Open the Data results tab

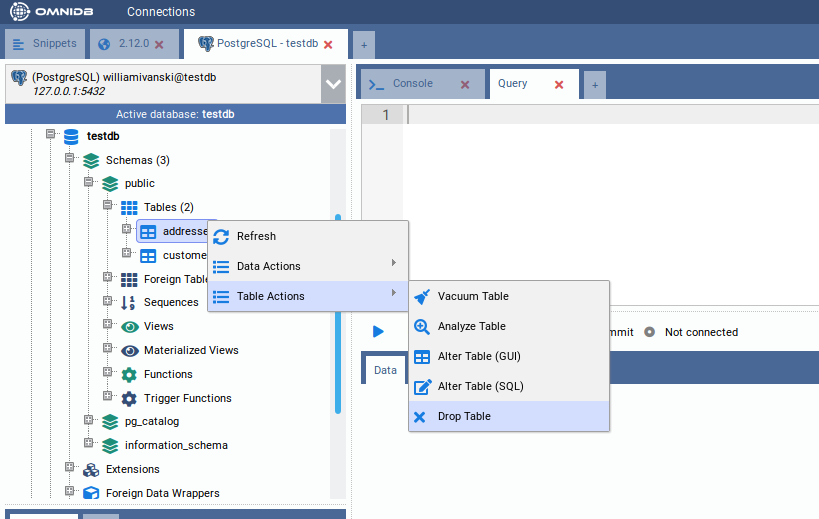[385, 370]
